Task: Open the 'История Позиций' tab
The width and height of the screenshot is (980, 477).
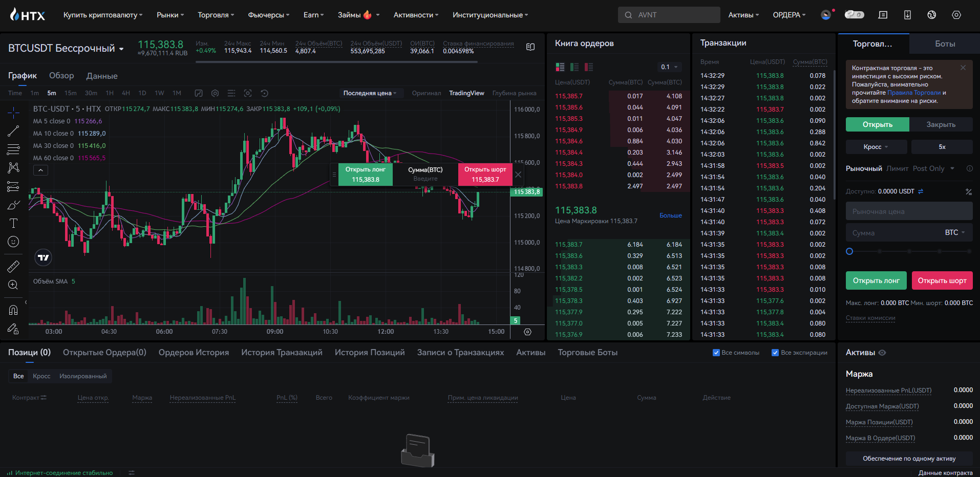Action: (369, 353)
